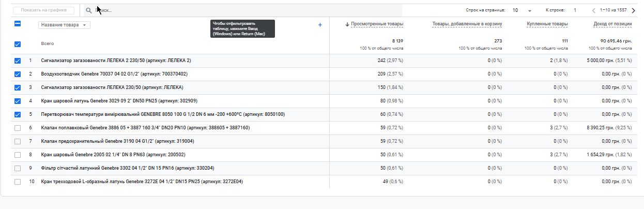
Task: Add a dimension with the plus icon
Action: [320, 25]
